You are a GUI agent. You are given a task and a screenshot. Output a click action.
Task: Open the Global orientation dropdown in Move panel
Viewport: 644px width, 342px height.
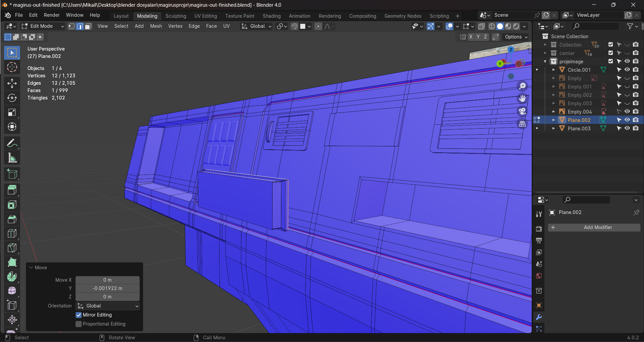(x=108, y=306)
